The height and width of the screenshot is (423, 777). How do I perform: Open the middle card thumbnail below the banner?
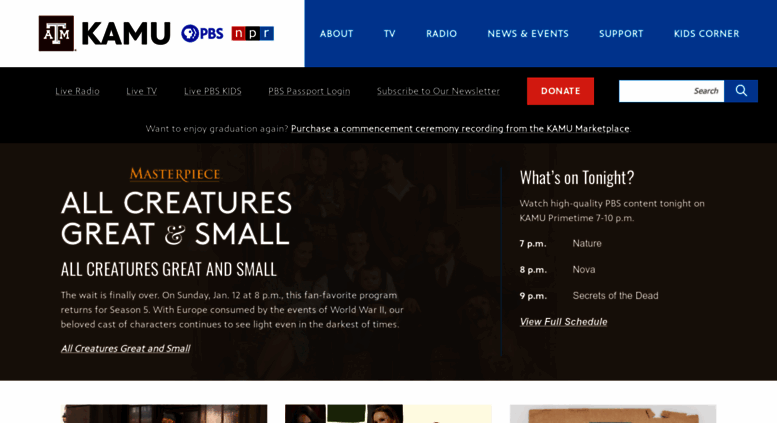click(388, 414)
